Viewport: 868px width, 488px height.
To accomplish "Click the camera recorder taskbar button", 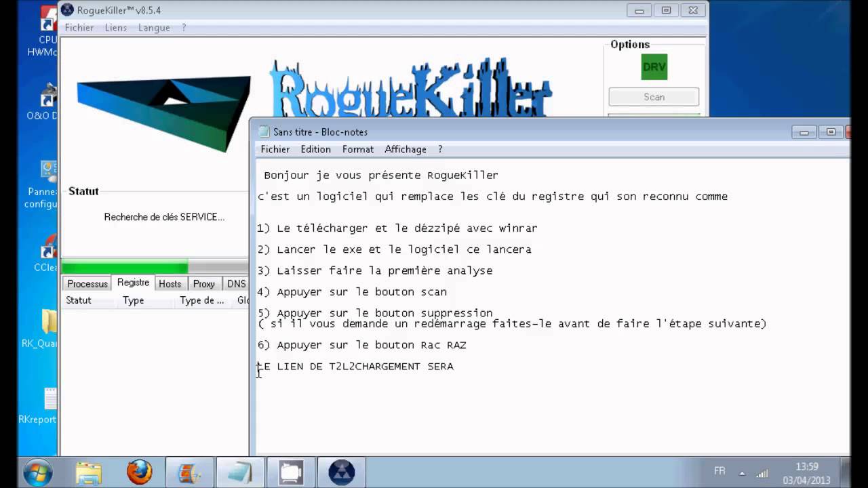I will pyautogui.click(x=291, y=472).
